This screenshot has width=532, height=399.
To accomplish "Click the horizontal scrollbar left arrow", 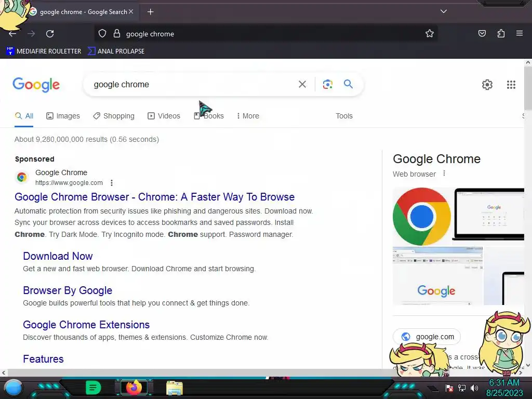I will [4, 373].
